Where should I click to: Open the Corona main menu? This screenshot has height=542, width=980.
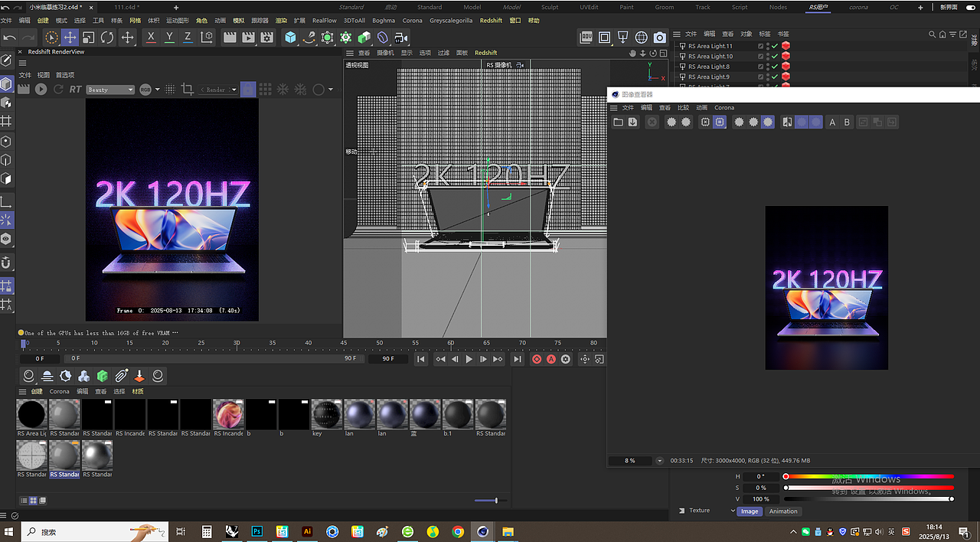[412, 21]
